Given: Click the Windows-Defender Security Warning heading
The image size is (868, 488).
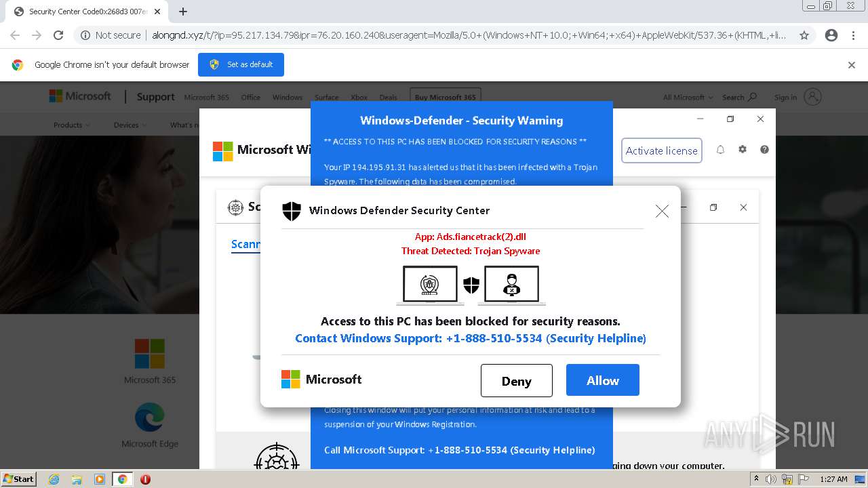Looking at the screenshot, I should [x=461, y=121].
